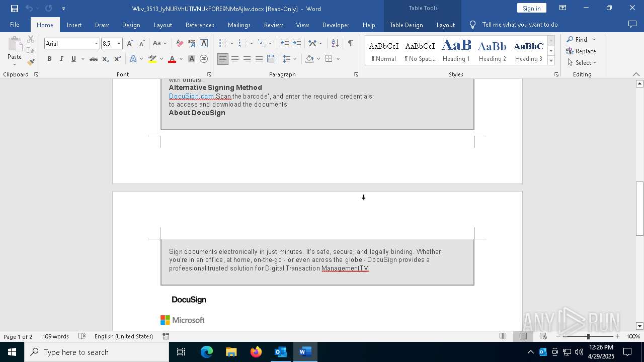Open the File menu
The image size is (644, 362).
coord(15,25)
